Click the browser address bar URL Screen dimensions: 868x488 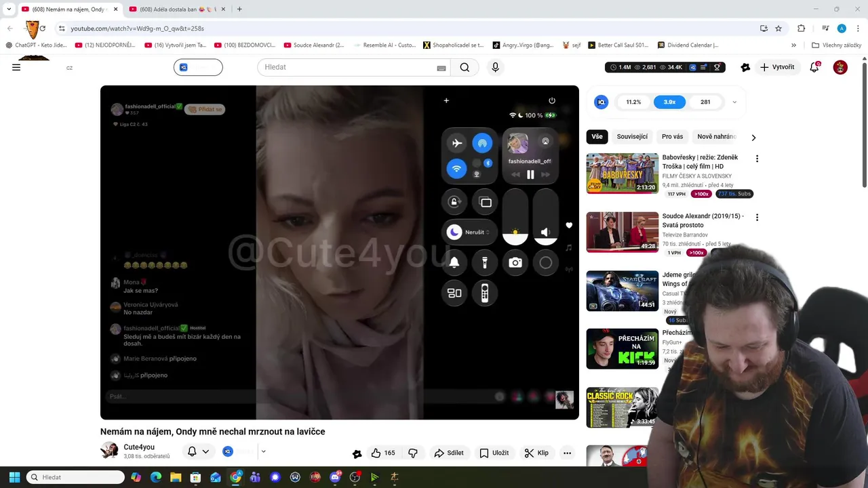pos(138,28)
